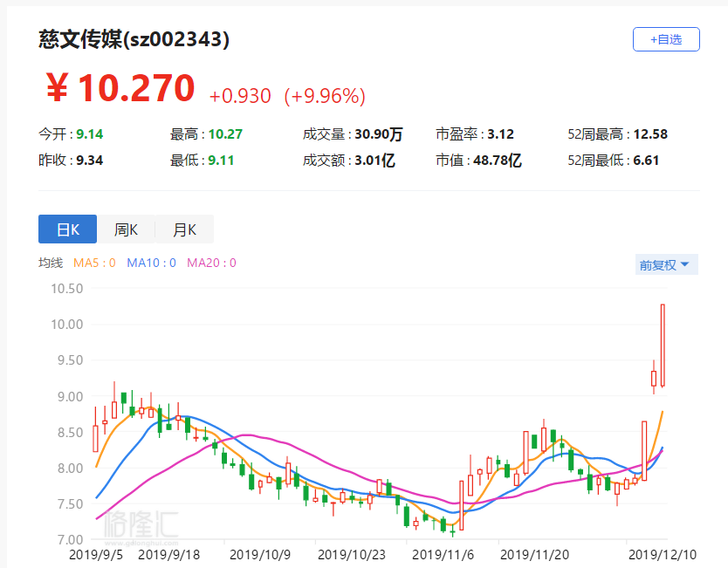
Task: Click the 最高 value 10.27
Action: click(225, 134)
